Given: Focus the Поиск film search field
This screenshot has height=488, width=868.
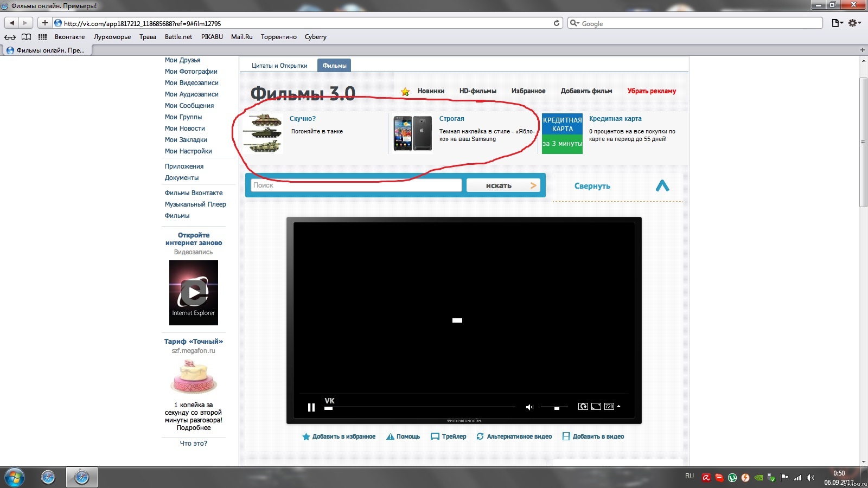Looking at the screenshot, I should tap(356, 185).
